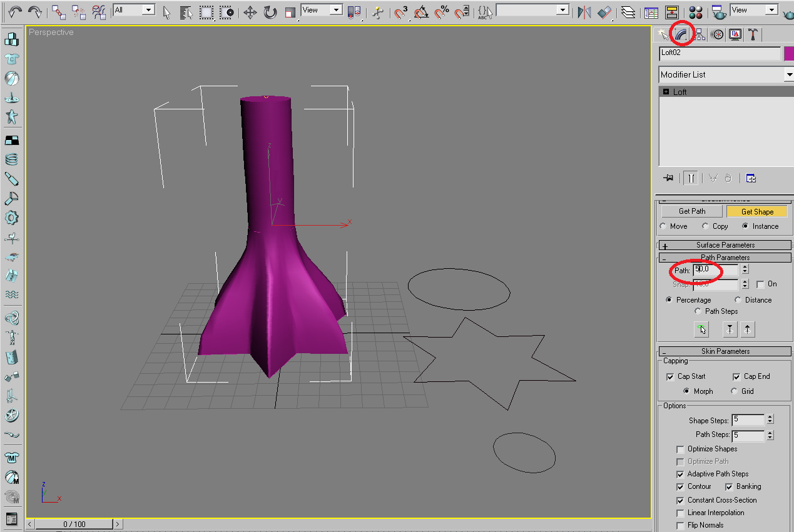Switch to the Motion command panel tab
Screen dimensions: 794x532
(718, 34)
